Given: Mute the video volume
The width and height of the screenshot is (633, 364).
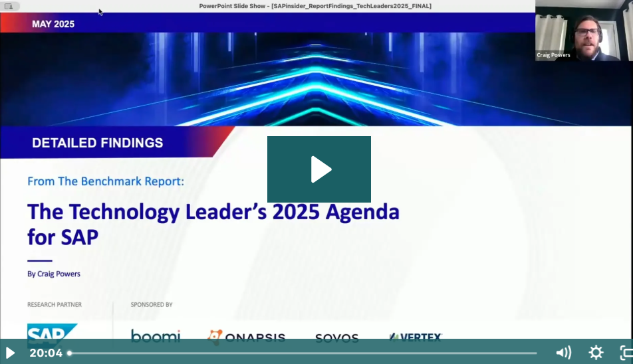Looking at the screenshot, I should 563,353.
